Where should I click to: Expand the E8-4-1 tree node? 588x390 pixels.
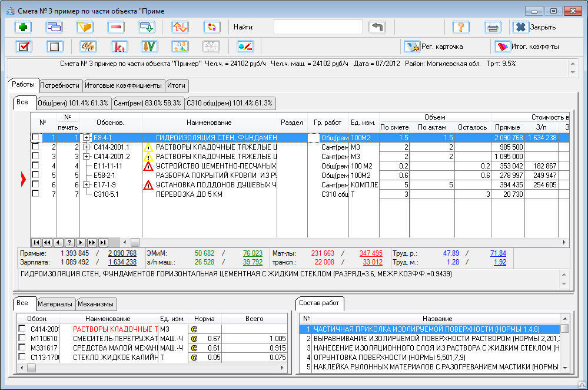click(x=87, y=137)
